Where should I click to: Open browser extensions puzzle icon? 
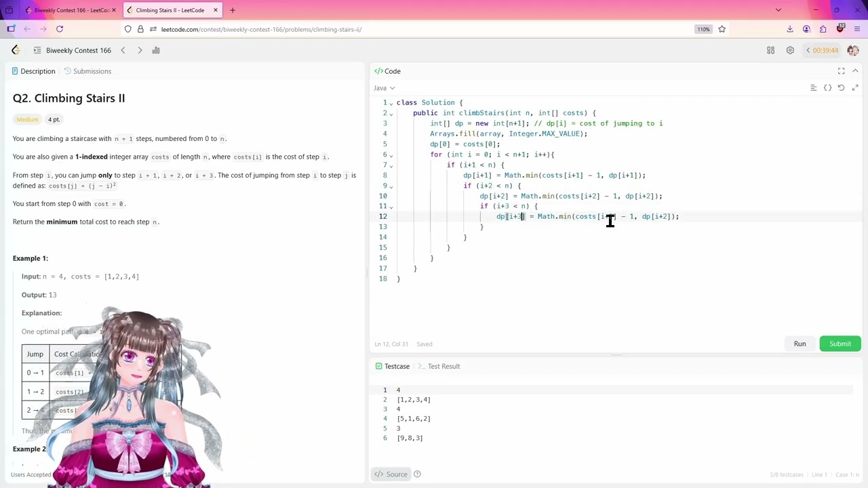coord(823,29)
